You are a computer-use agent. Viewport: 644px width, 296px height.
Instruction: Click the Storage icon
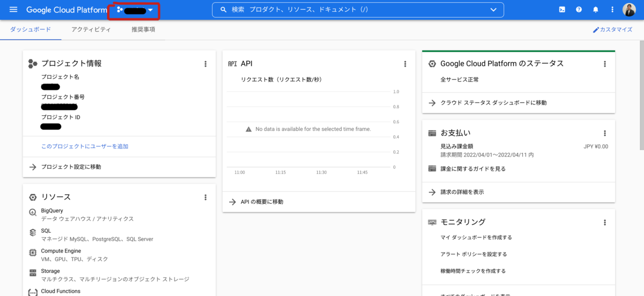[32, 272]
